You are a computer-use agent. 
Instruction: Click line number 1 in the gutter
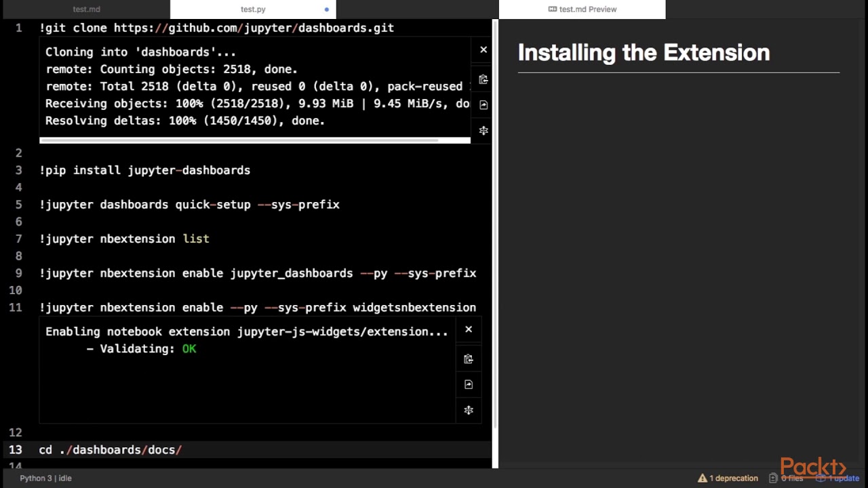click(19, 28)
